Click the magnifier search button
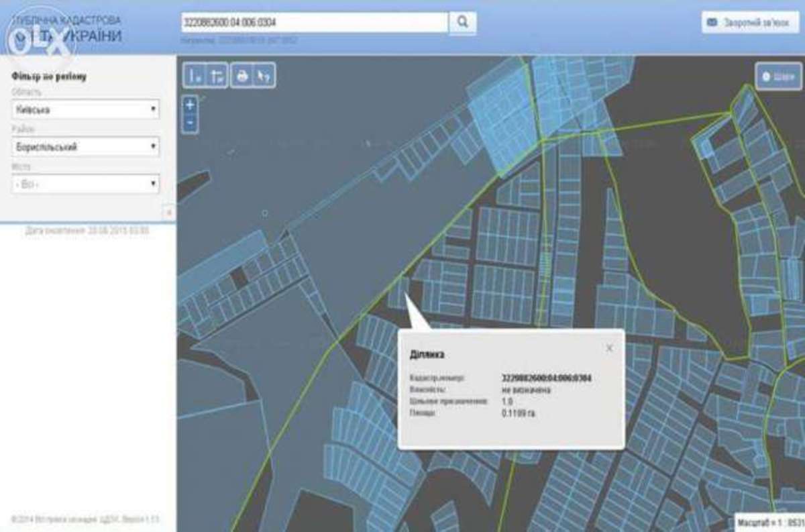The width and height of the screenshot is (805, 532). pyautogui.click(x=463, y=22)
